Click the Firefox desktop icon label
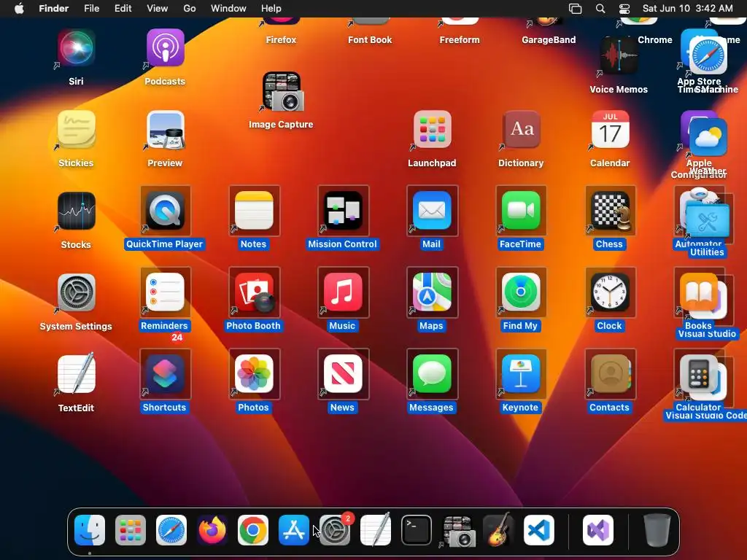 tap(281, 40)
